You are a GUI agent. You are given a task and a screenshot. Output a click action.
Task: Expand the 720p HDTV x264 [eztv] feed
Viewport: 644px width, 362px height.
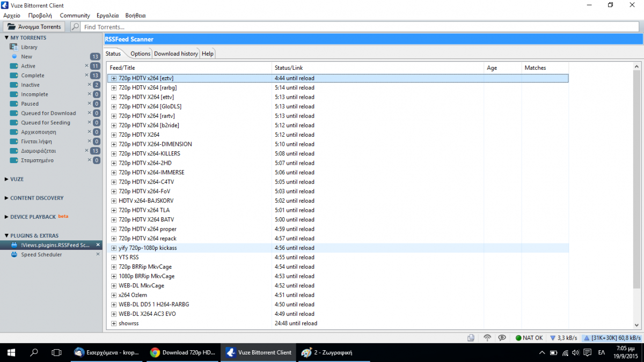pos(114,78)
